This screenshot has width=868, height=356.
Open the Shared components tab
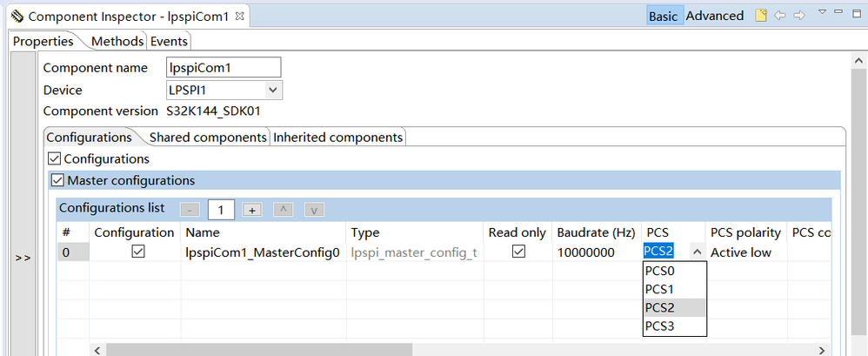click(207, 138)
